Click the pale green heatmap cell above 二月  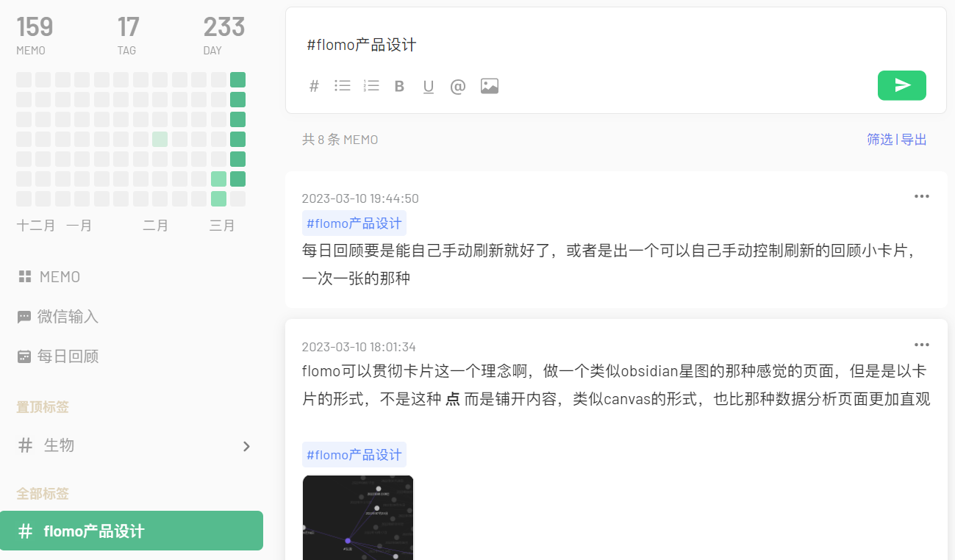click(160, 140)
